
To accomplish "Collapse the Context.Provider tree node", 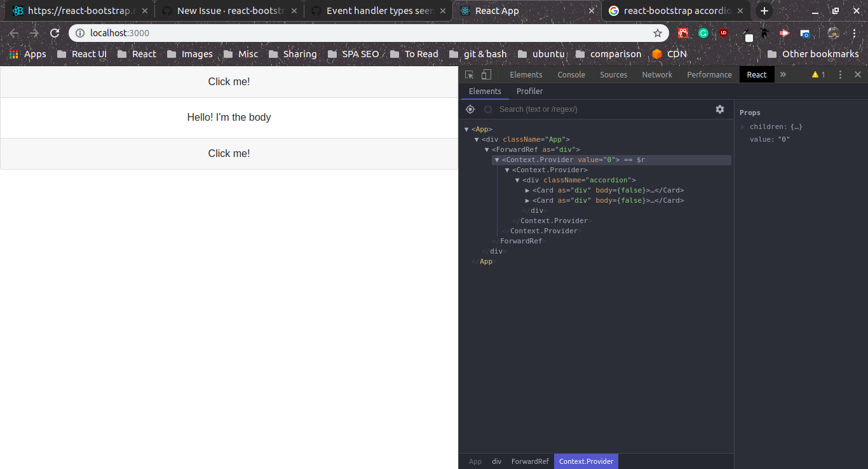I will pyautogui.click(x=497, y=160).
